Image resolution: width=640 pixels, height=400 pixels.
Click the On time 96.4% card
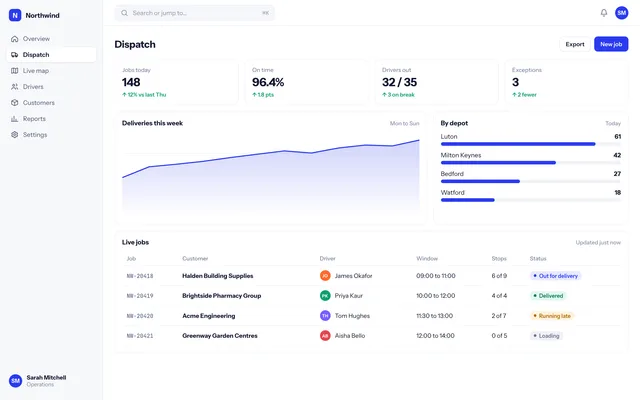click(x=307, y=82)
